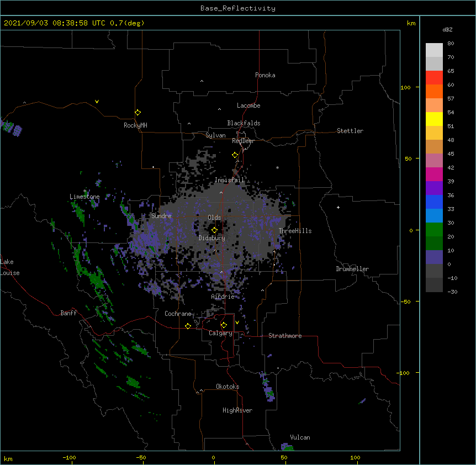Click the white plus marker north of Drumheller
This screenshot has height=465, width=476.
tap(338, 207)
